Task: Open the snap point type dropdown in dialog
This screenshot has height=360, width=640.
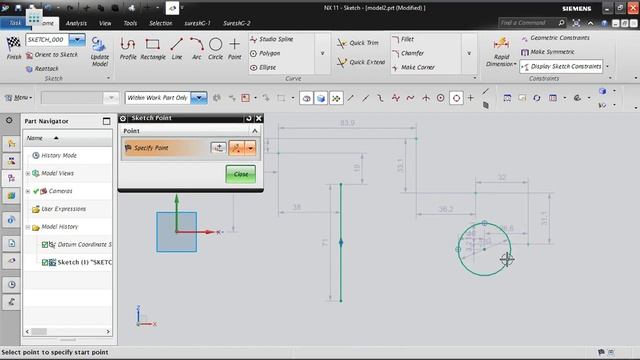Action: (251, 148)
